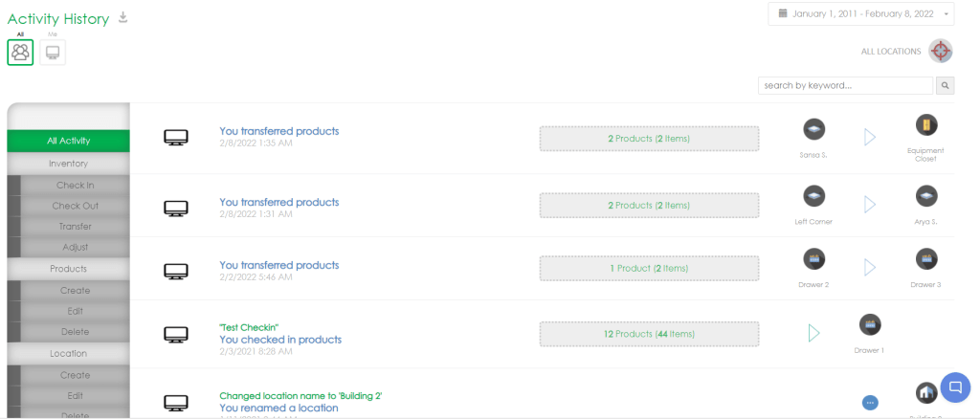
Task: Open the ALL LOCATIONS target icon
Action: pyautogui.click(x=941, y=51)
